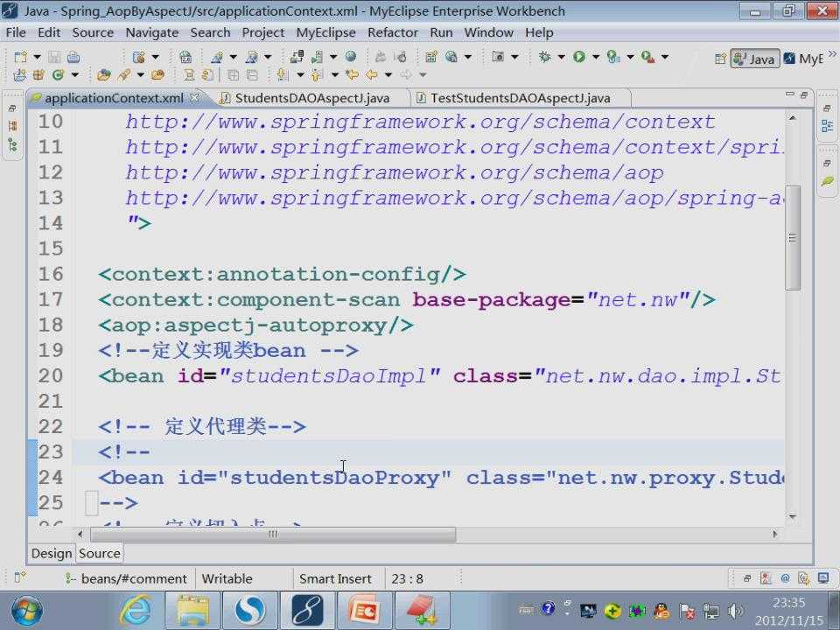This screenshot has width=840, height=630.
Task: Close the applicationContext.xml tab
Action: (x=195, y=97)
